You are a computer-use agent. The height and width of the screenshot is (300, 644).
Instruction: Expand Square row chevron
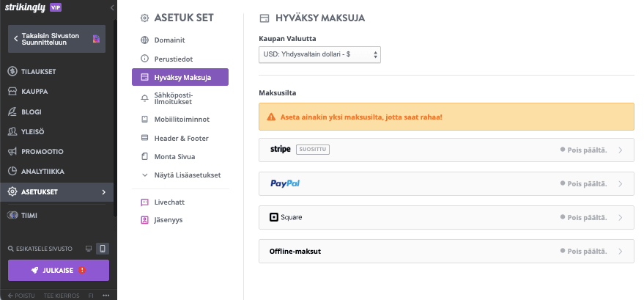pyautogui.click(x=621, y=217)
